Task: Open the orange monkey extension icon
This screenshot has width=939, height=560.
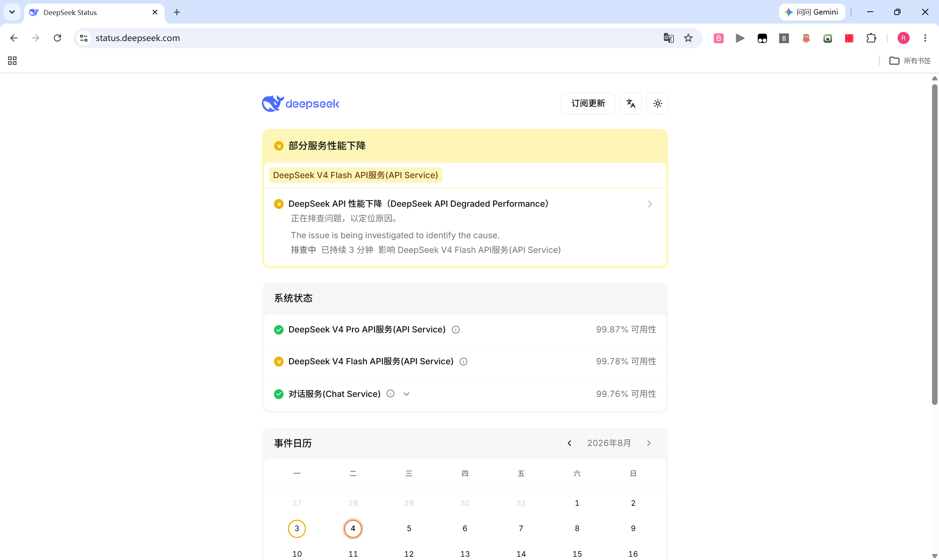Action: [x=806, y=38]
